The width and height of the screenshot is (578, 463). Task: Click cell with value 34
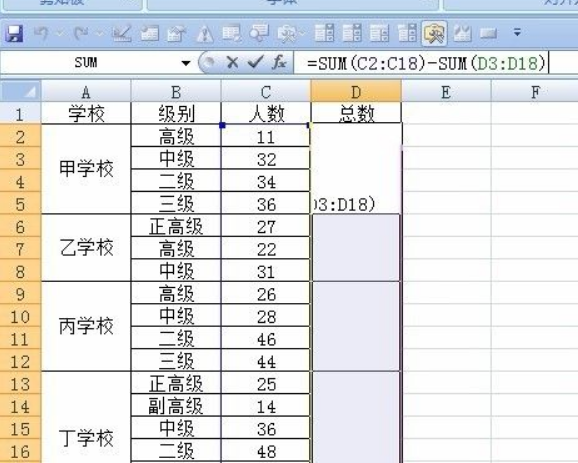(266, 181)
